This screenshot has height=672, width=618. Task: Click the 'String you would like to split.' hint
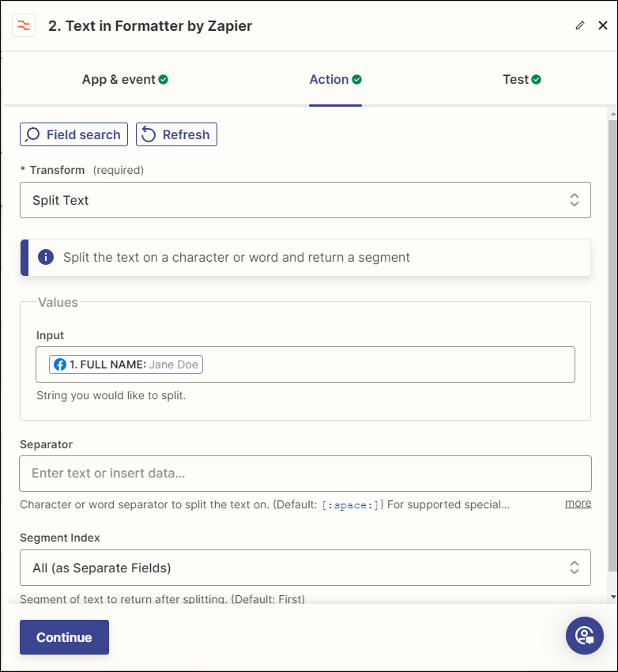pyautogui.click(x=111, y=395)
